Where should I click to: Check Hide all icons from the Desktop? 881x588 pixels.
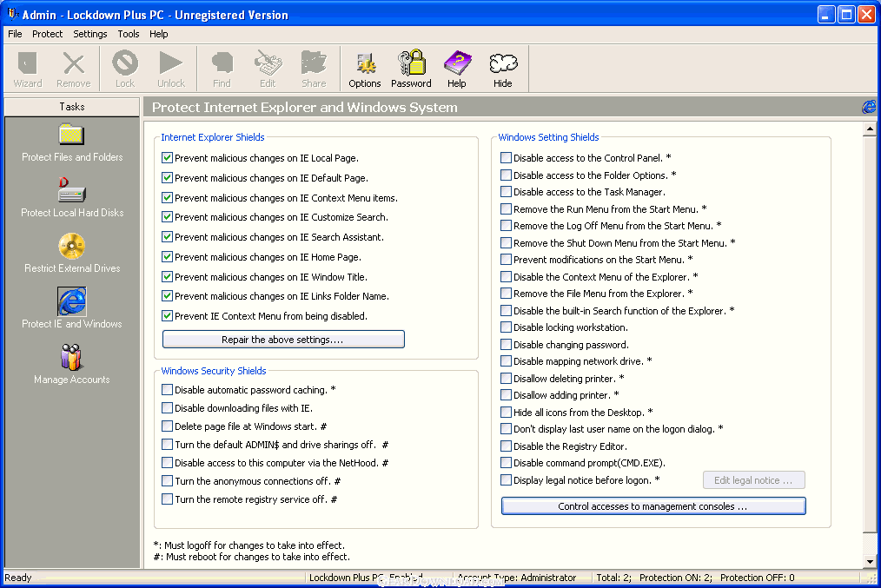pyautogui.click(x=506, y=412)
